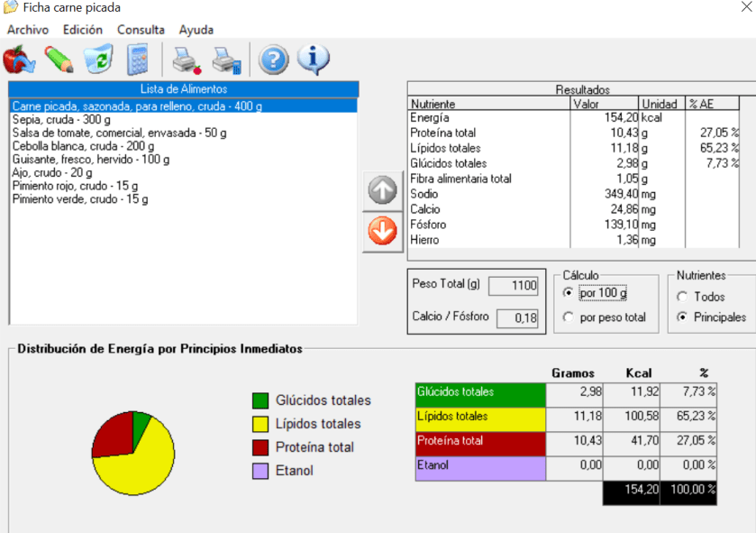Choose 'Todos' under Nutrientes
756x533 pixels.
(682, 297)
